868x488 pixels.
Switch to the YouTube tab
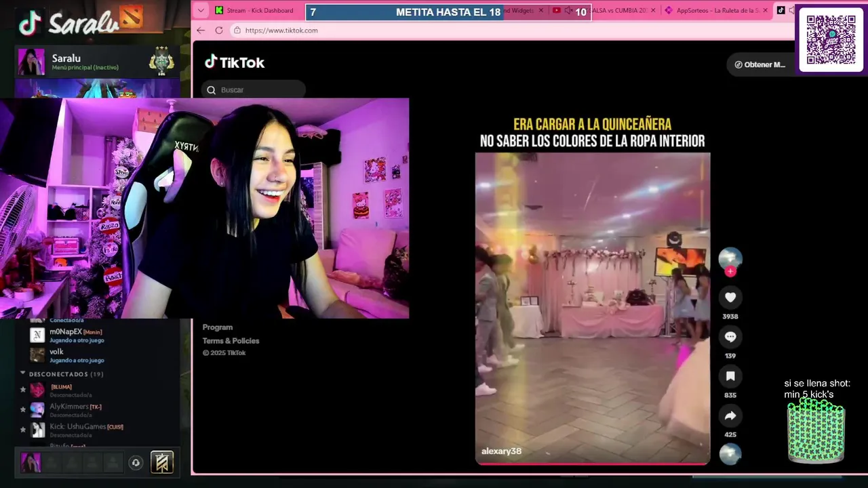click(x=556, y=11)
